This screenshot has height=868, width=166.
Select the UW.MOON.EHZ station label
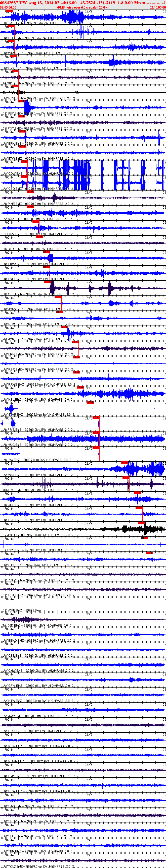(x=39, y=761)
